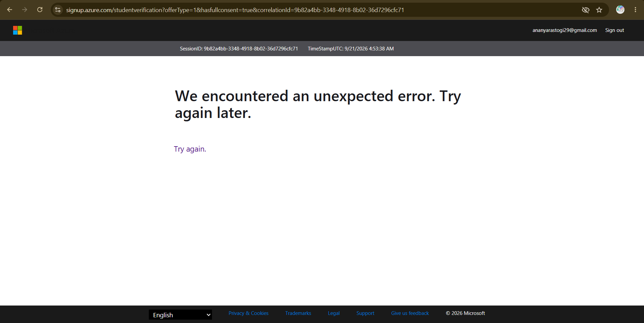Click the © 2026 Microsoft text
The width and height of the screenshot is (644, 323).
[x=465, y=313]
